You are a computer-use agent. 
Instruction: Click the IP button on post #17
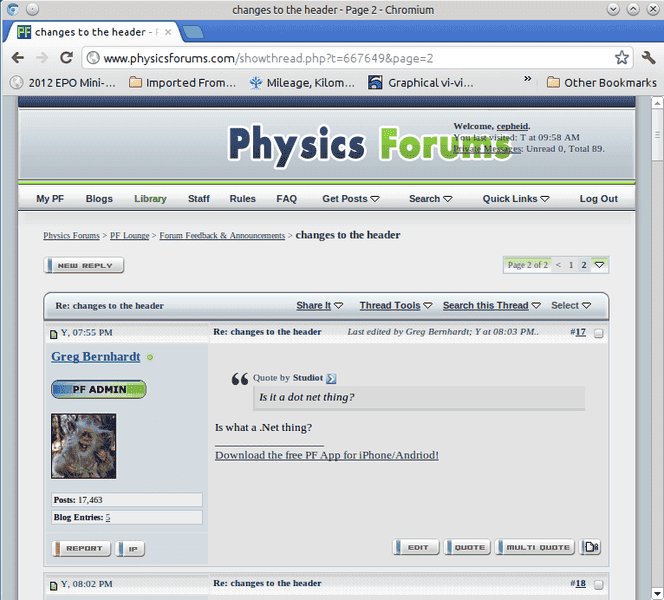130,548
